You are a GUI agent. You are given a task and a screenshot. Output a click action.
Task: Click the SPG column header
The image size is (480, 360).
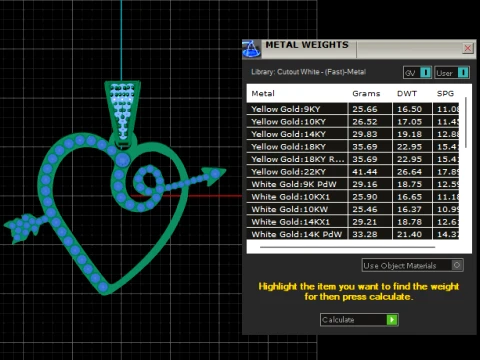coord(445,93)
